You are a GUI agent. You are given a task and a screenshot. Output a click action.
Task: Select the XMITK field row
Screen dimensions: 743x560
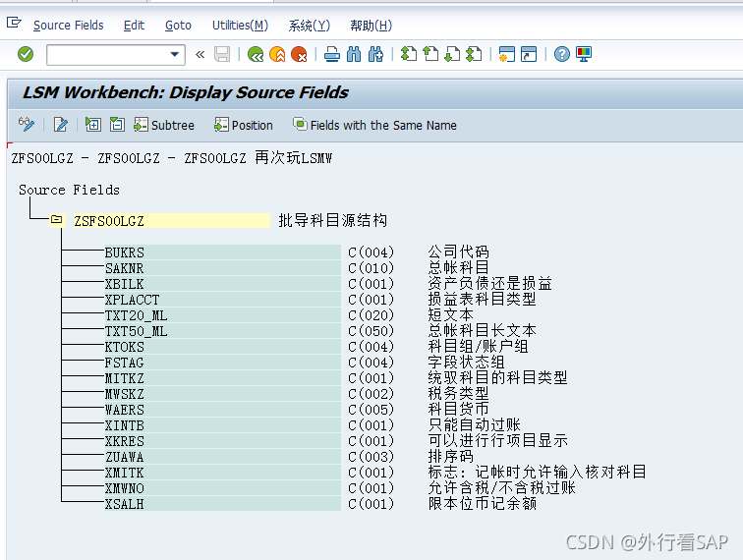point(223,473)
